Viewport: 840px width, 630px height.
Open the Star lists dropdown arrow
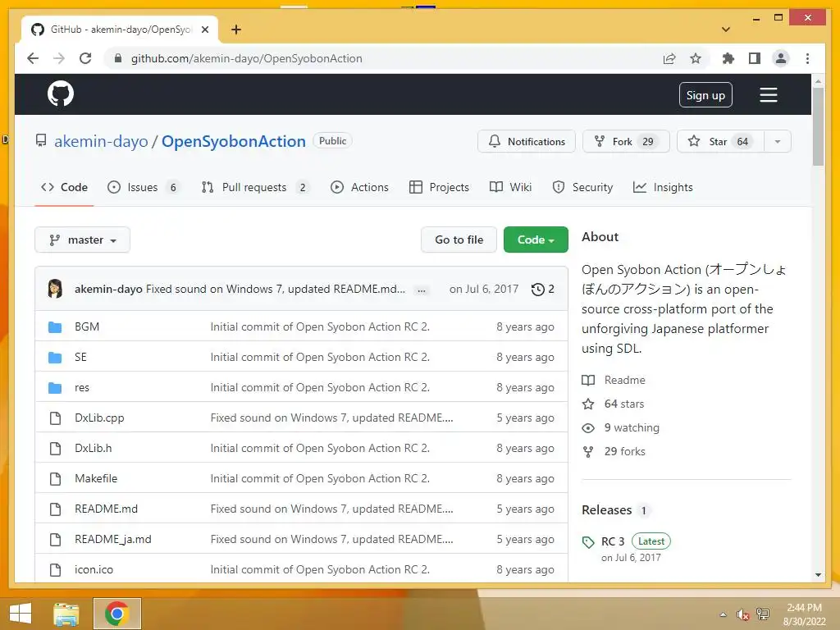click(778, 141)
